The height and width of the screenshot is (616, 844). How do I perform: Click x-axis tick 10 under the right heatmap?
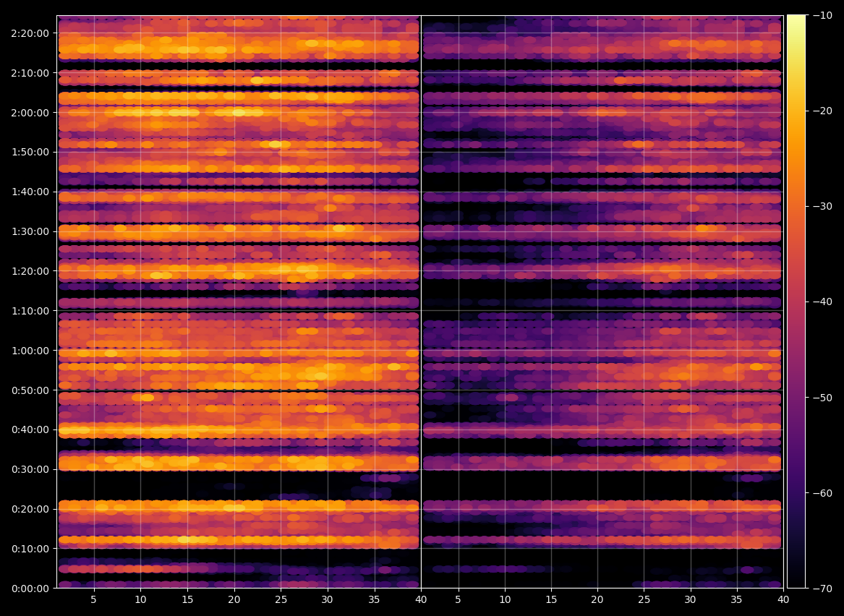[x=505, y=599]
